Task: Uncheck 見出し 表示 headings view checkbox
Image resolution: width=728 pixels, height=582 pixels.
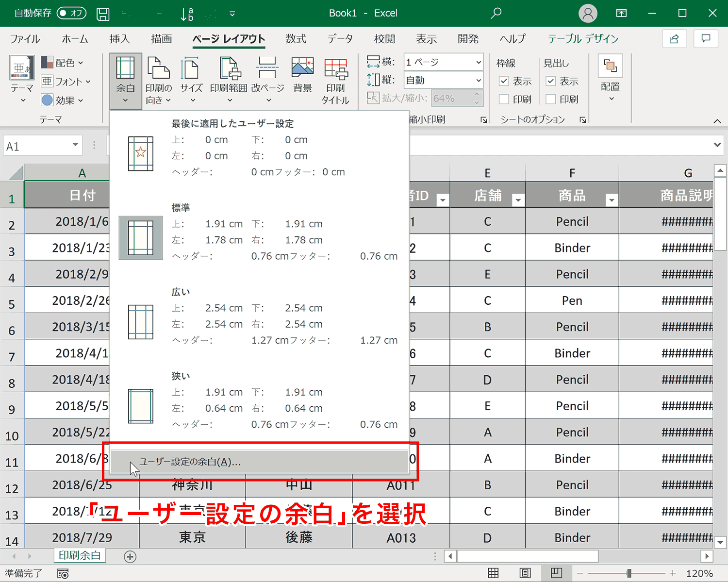Action: [x=551, y=81]
